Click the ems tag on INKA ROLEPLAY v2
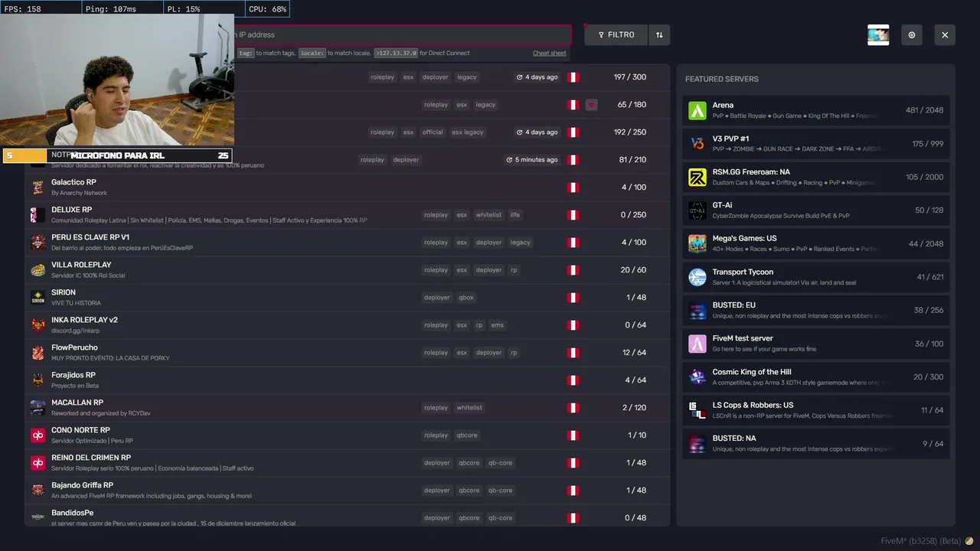Viewport: 980px width, 551px height. 498,325
